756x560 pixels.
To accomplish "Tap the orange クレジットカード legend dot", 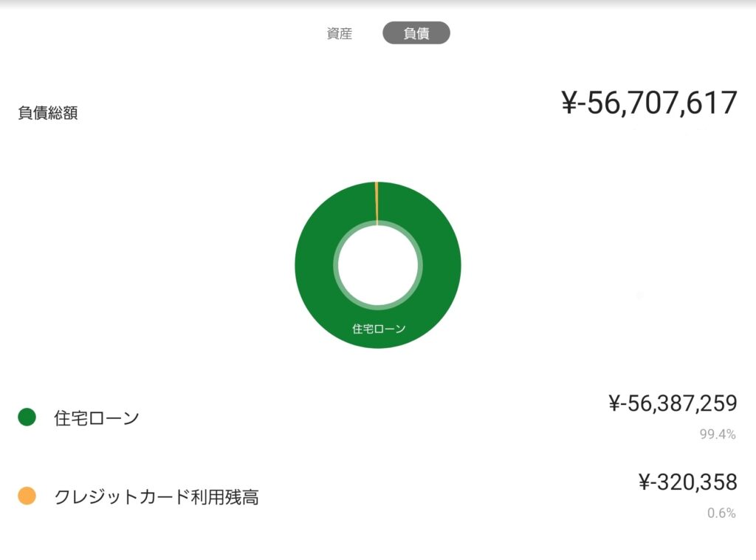I will click(x=27, y=496).
